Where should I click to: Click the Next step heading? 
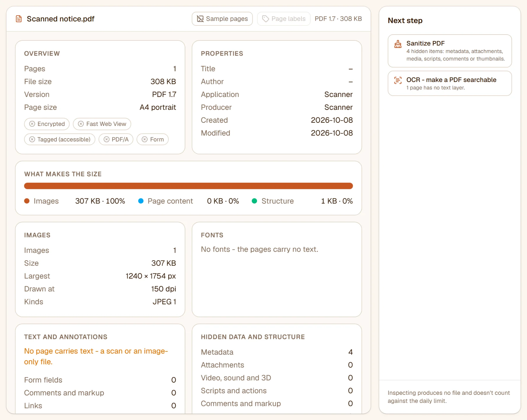[405, 21]
